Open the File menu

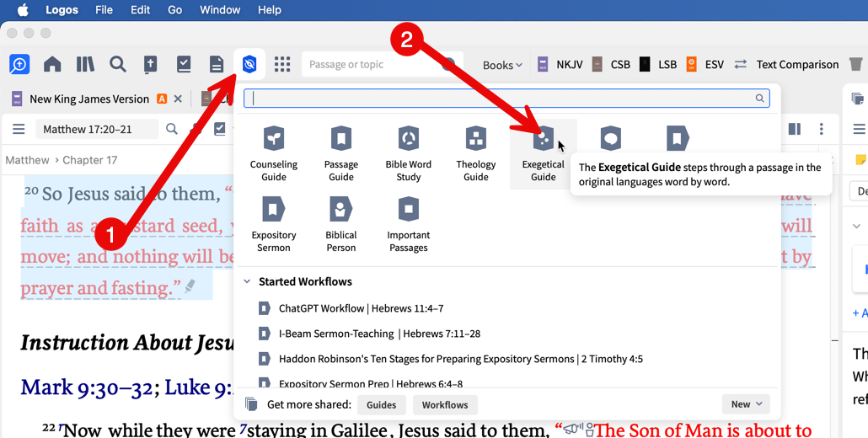[104, 10]
